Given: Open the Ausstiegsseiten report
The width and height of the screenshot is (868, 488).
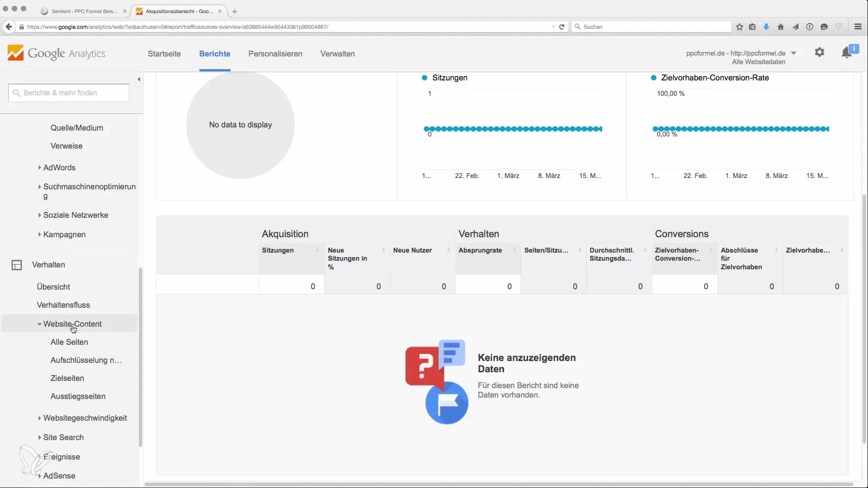Looking at the screenshot, I should [78, 396].
